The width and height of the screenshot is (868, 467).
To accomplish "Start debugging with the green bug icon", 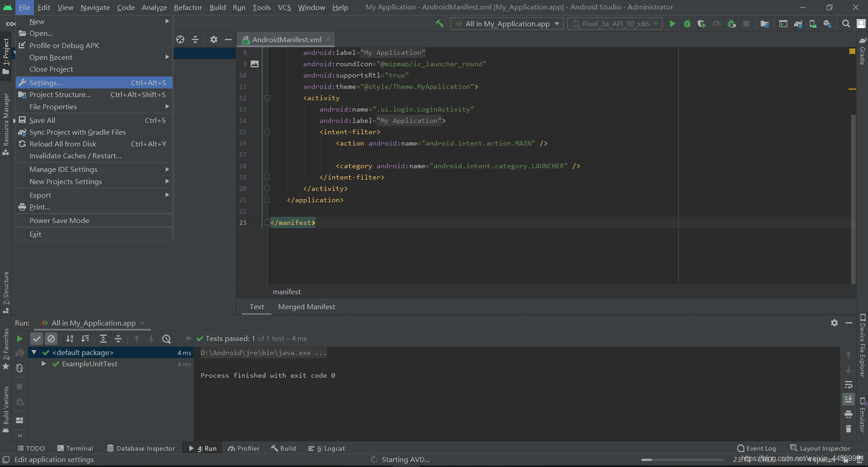I will pos(687,24).
